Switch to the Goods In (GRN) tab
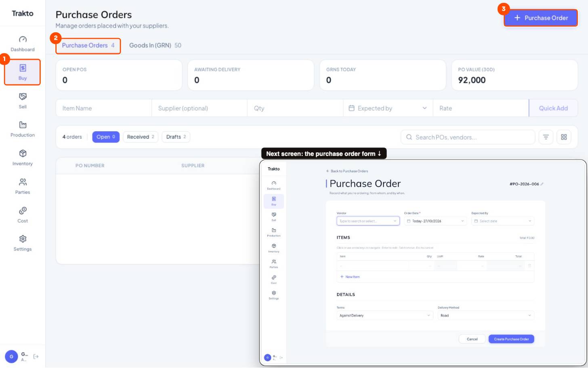Image resolution: width=588 pixels, height=368 pixels. click(x=155, y=45)
